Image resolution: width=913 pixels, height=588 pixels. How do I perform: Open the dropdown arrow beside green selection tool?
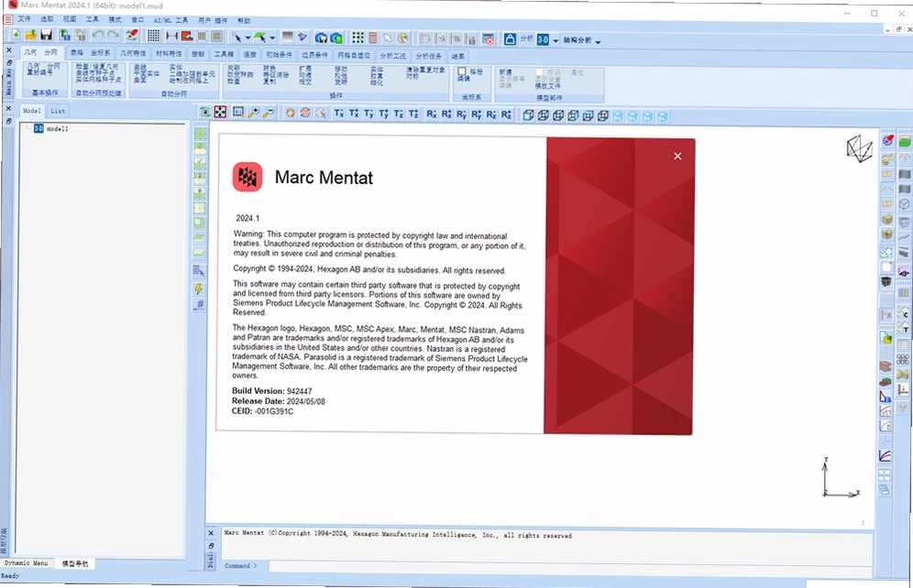tap(272, 38)
